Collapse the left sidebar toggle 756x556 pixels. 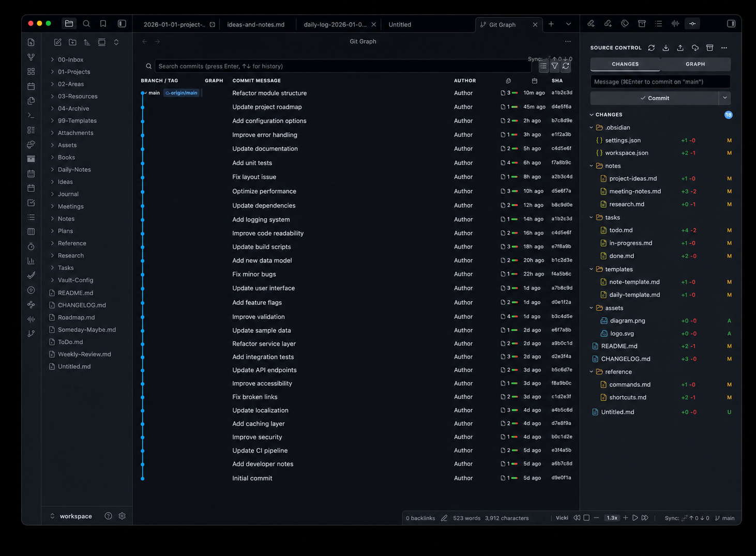pyautogui.click(x=122, y=24)
